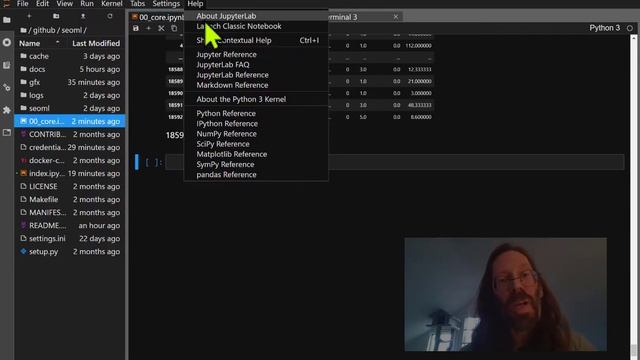Open the View menu

pyautogui.click(x=64, y=4)
